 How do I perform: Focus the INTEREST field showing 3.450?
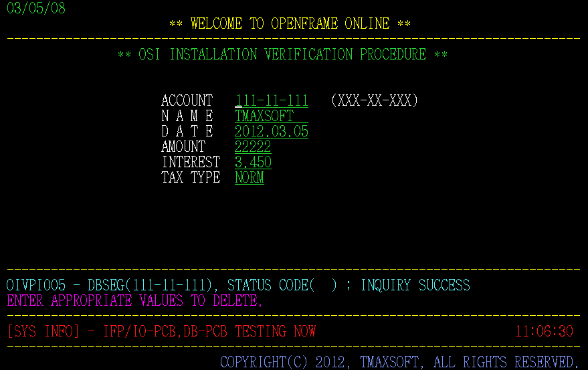click(253, 163)
